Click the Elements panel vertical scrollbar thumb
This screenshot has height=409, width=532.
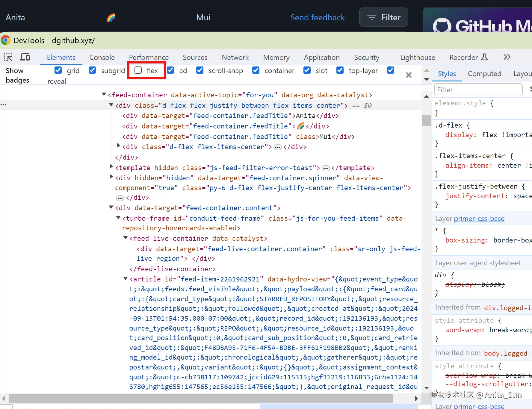pos(426,120)
